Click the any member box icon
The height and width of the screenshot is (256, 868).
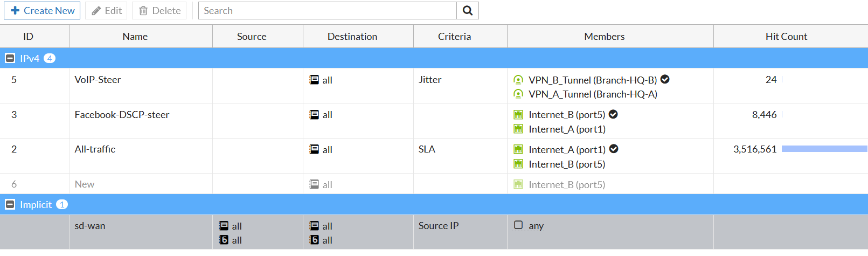[x=518, y=225]
